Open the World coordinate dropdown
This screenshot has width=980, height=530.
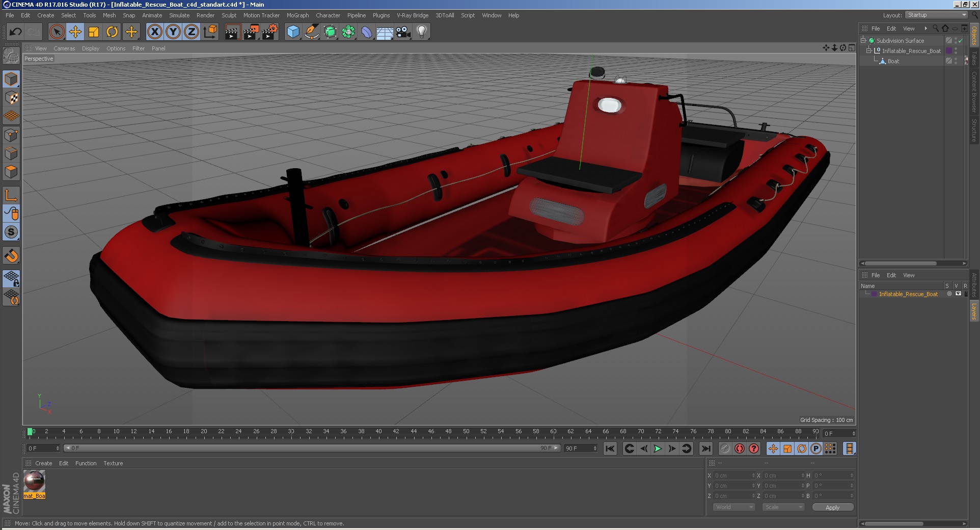[x=733, y=507]
